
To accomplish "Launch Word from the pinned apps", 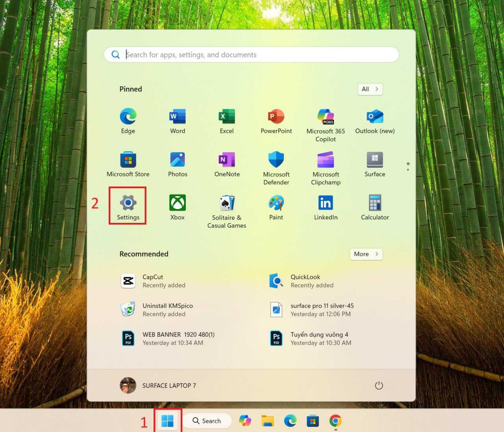I will pyautogui.click(x=178, y=122).
